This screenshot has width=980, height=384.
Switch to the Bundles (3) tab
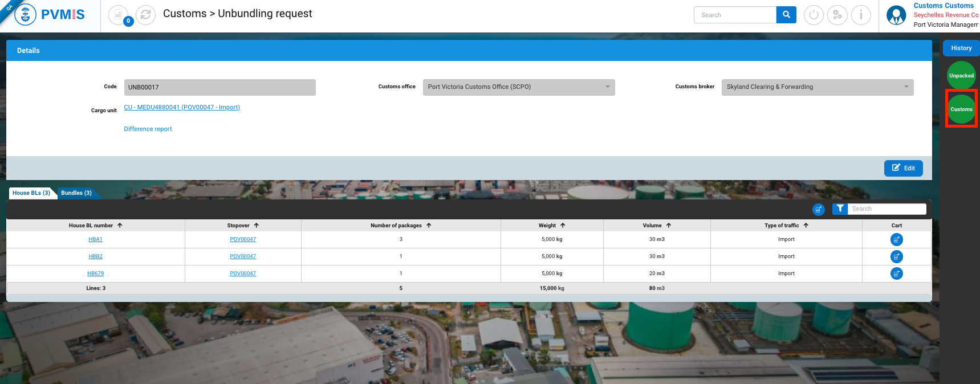76,193
